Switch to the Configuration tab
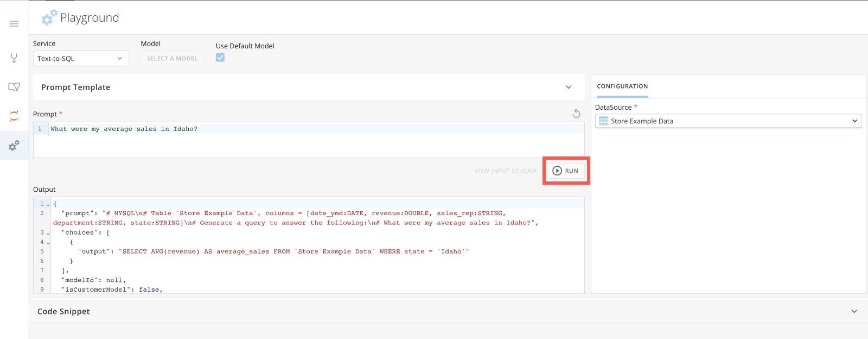 [622, 86]
